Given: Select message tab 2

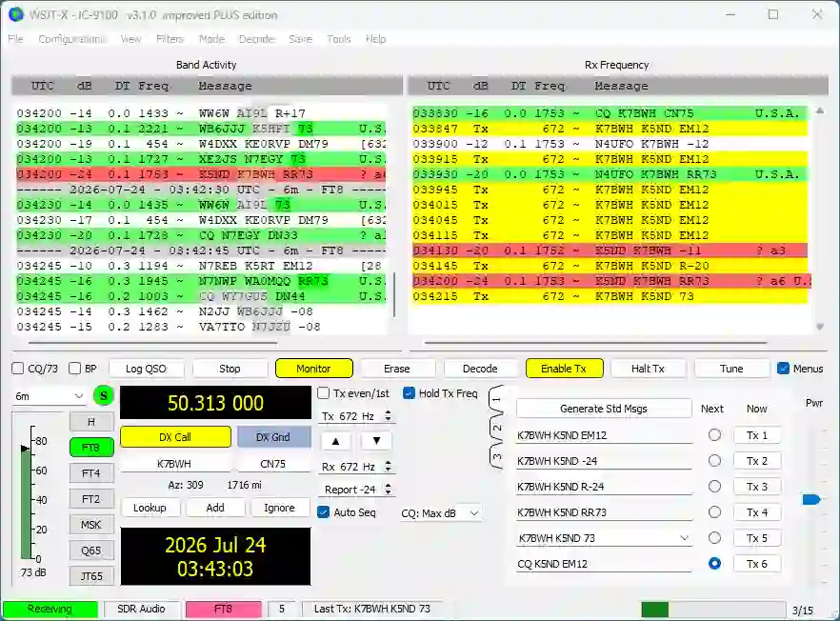Looking at the screenshot, I should [496, 428].
